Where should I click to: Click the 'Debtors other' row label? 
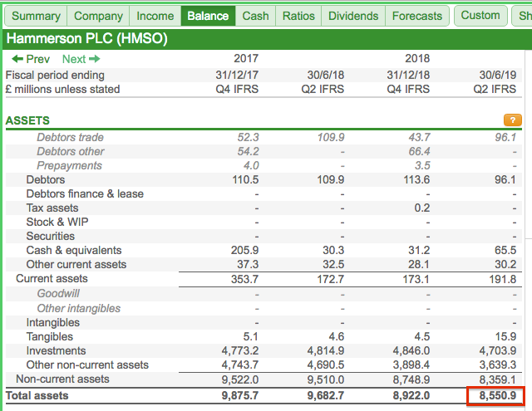(71, 151)
